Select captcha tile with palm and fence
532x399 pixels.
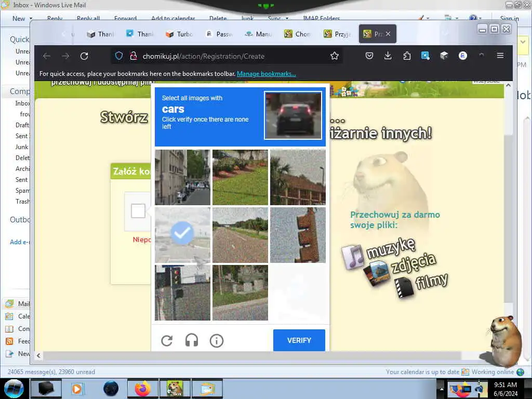pos(298,178)
